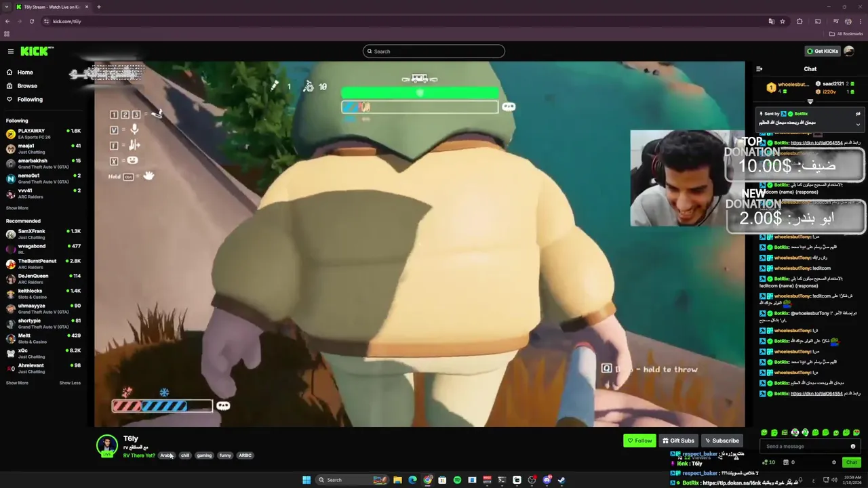Image resolution: width=868 pixels, height=488 pixels.
Task: Select the gaming stream tag
Action: coord(204,455)
